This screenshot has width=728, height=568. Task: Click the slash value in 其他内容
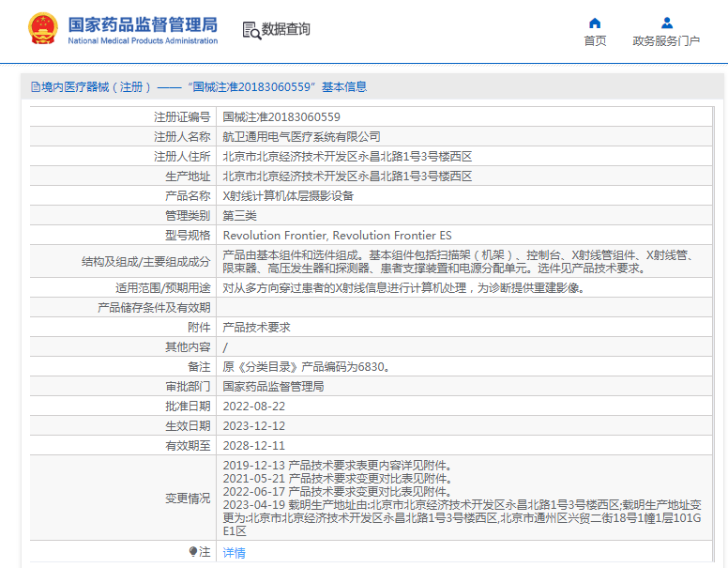tap(225, 347)
